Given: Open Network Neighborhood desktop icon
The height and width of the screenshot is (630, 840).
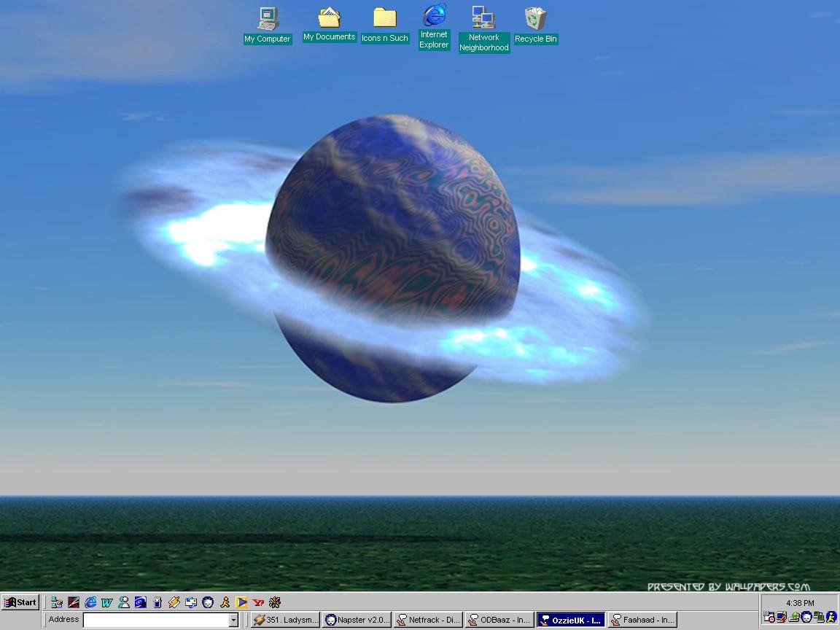Looking at the screenshot, I should pyautogui.click(x=483, y=18).
